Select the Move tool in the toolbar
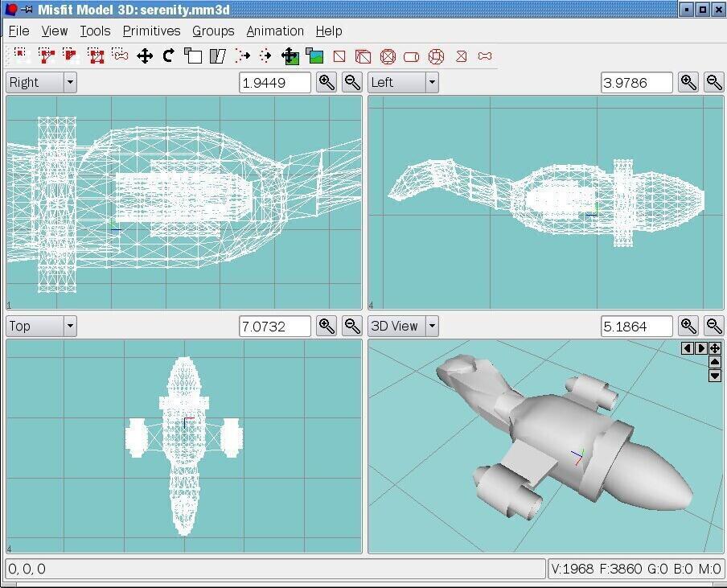This screenshot has height=588, width=727. click(x=145, y=56)
